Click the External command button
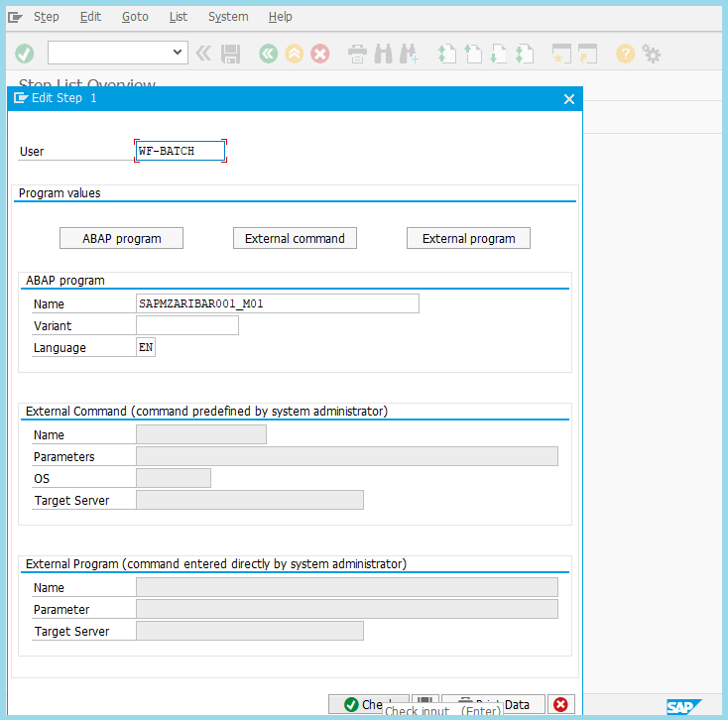728x720 pixels. click(x=295, y=238)
